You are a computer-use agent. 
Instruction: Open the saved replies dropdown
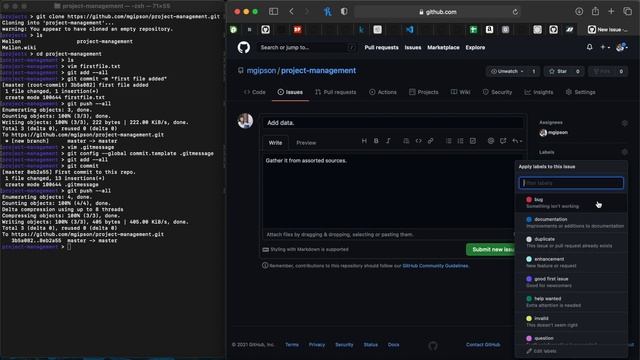tap(517, 141)
